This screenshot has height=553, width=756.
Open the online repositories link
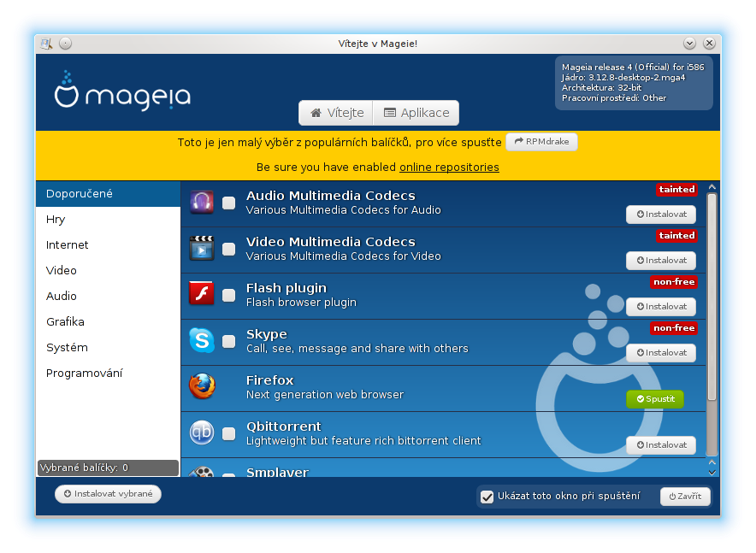point(449,168)
